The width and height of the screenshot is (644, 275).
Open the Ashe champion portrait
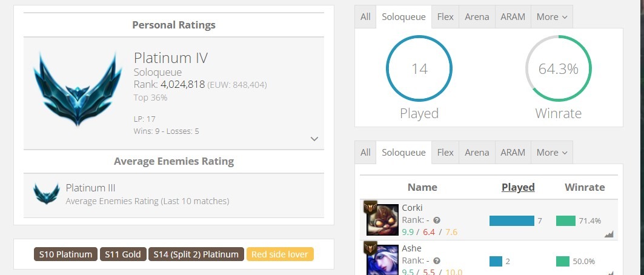(382, 260)
